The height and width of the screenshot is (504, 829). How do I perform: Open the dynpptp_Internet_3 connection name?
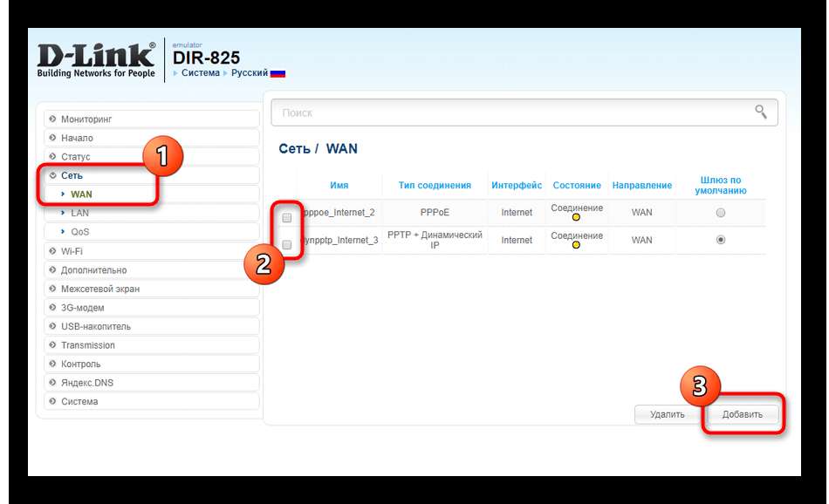tap(339, 240)
